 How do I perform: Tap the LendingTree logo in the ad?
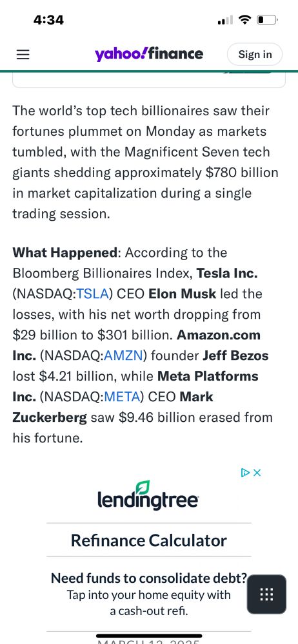(148, 496)
